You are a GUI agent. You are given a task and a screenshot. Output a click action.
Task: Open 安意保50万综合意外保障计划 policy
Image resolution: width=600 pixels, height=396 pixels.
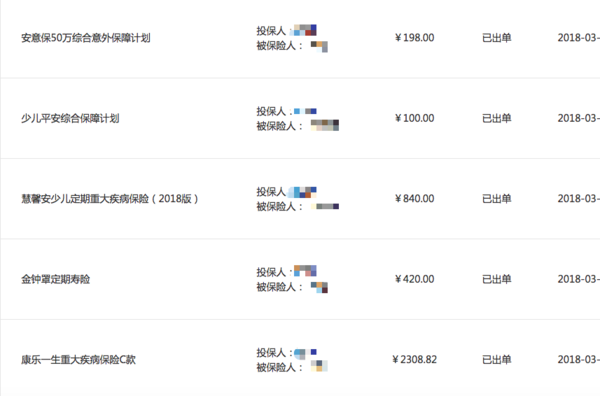tap(86, 38)
